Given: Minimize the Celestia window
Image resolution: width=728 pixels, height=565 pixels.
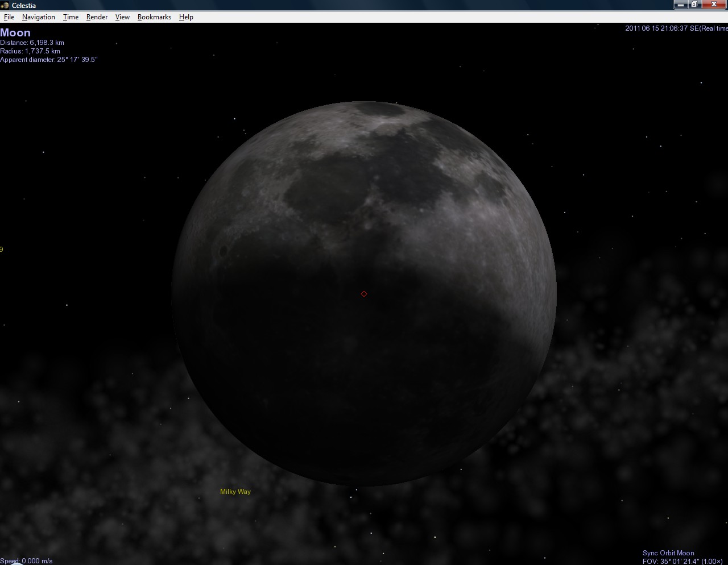Looking at the screenshot, I should coord(681,5).
